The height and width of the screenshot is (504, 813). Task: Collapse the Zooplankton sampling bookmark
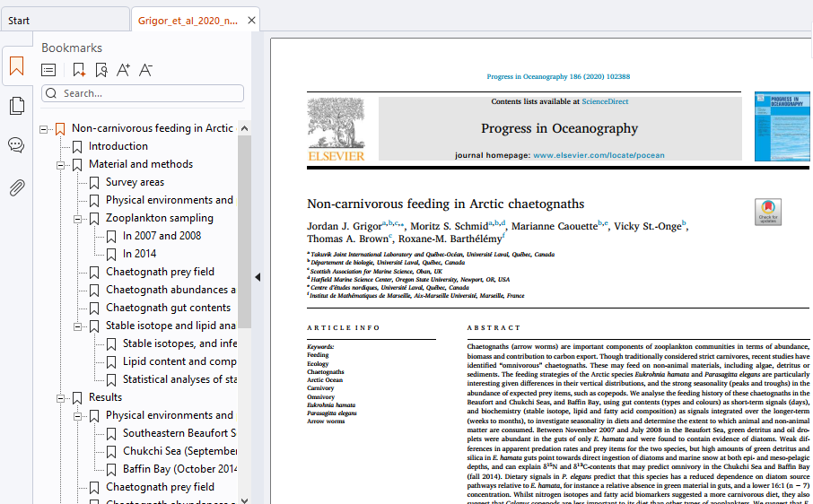click(78, 219)
